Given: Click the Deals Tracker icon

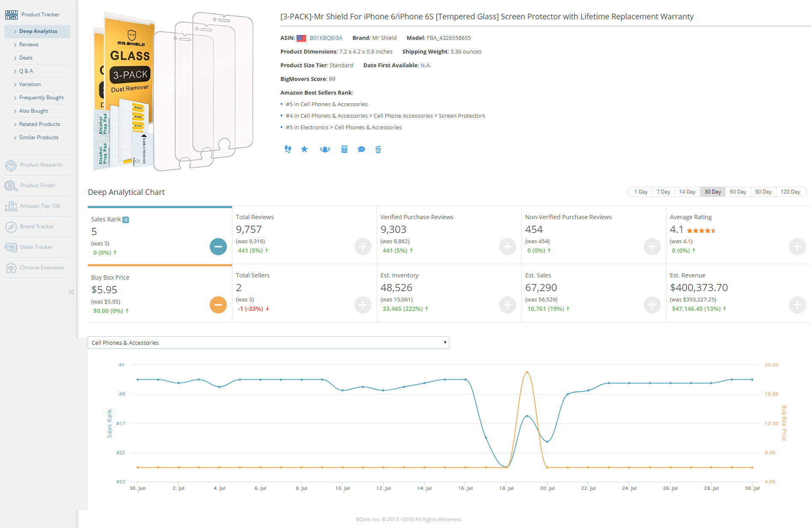Looking at the screenshot, I should point(11,247).
